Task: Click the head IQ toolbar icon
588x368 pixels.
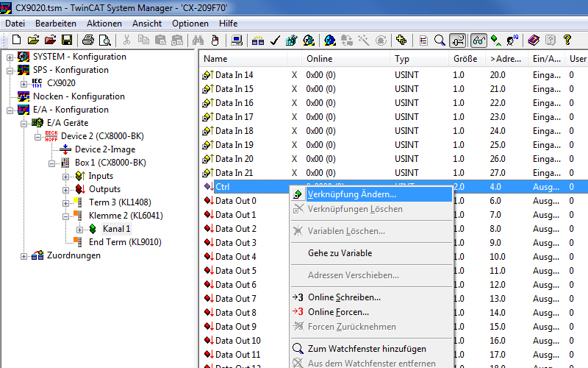Action: (512, 40)
